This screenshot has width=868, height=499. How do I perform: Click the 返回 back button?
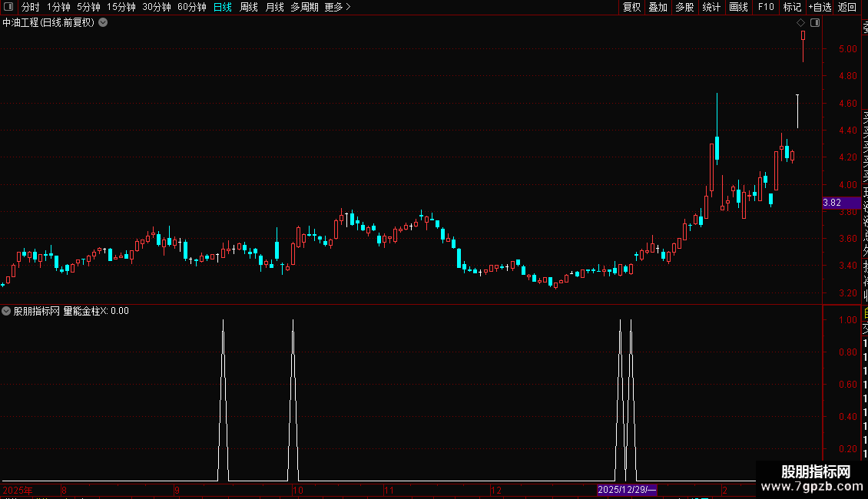(x=847, y=7)
